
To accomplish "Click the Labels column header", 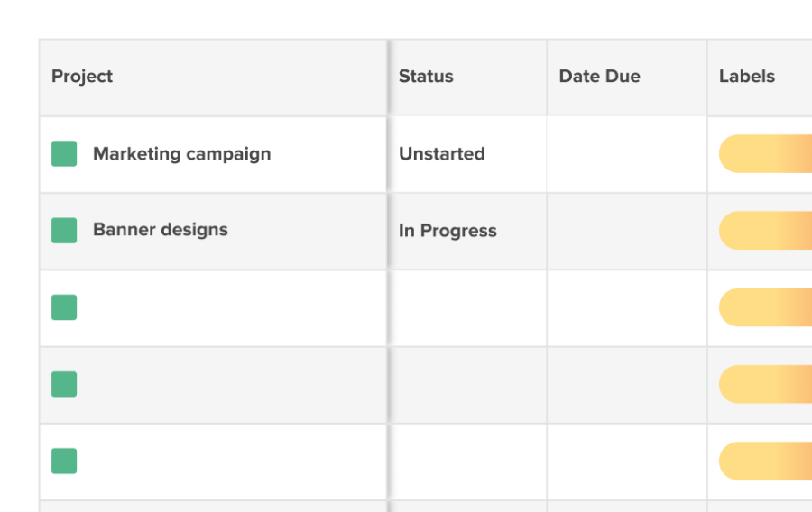I will pos(746,77).
